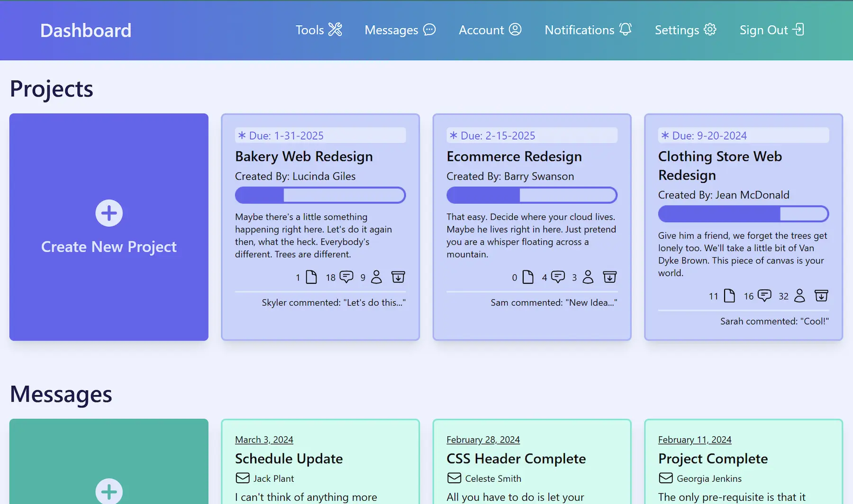Open the Account menu item
This screenshot has height=504, width=853.
(x=490, y=30)
